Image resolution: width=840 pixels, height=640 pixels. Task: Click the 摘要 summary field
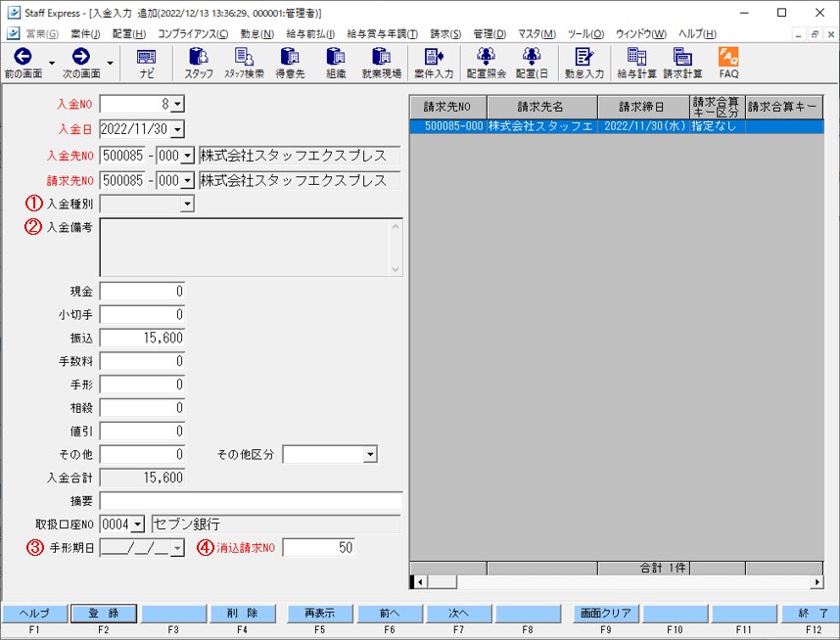252,501
